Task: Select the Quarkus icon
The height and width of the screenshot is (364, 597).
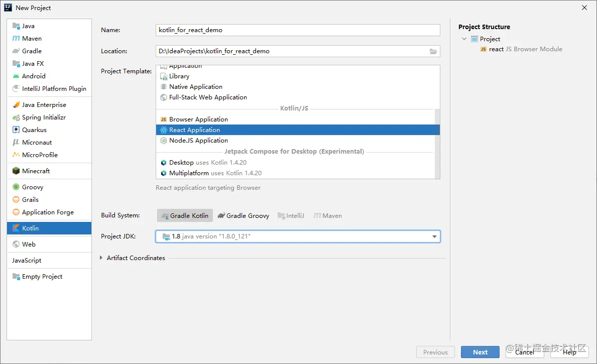Action: point(16,130)
